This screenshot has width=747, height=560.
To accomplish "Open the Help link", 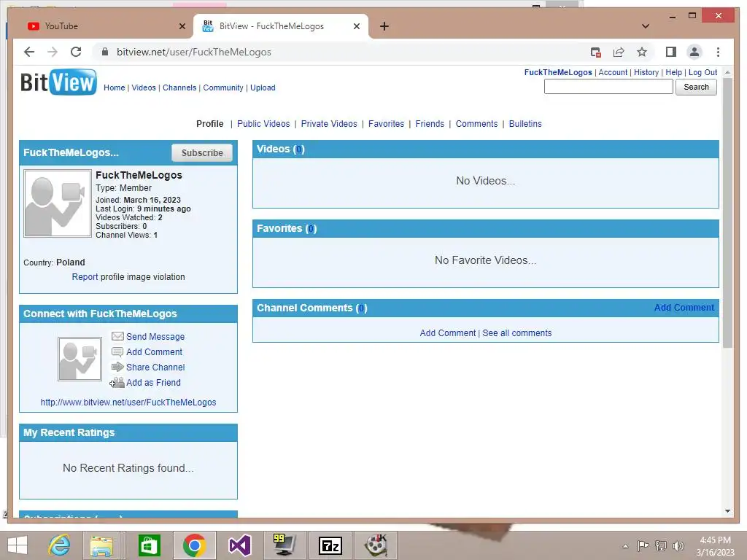I will pyautogui.click(x=673, y=72).
